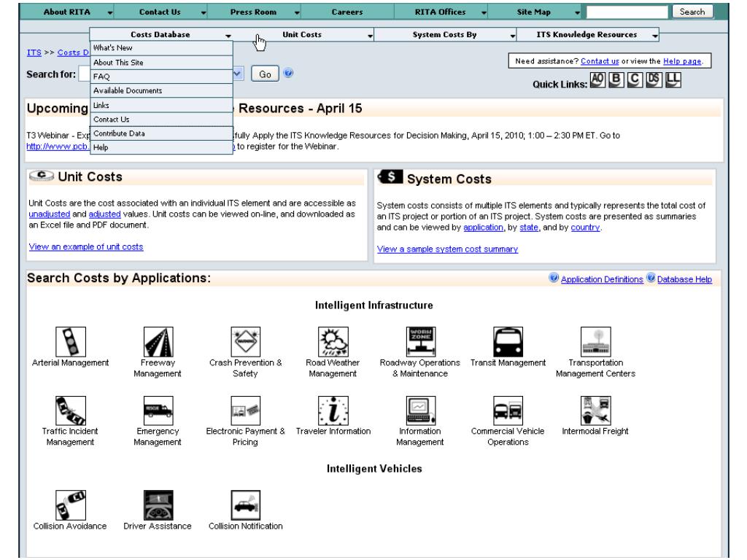Open the Commercial Vehicle Operations icon
747x560 pixels.
point(508,411)
